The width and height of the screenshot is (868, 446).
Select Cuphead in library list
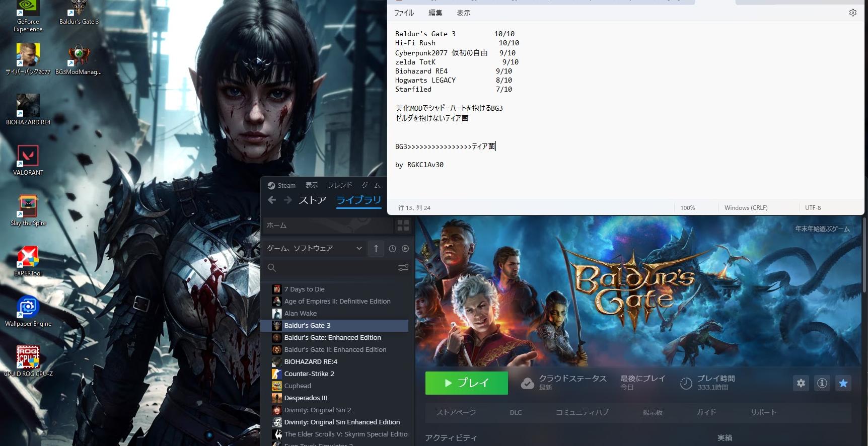coord(335,386)
